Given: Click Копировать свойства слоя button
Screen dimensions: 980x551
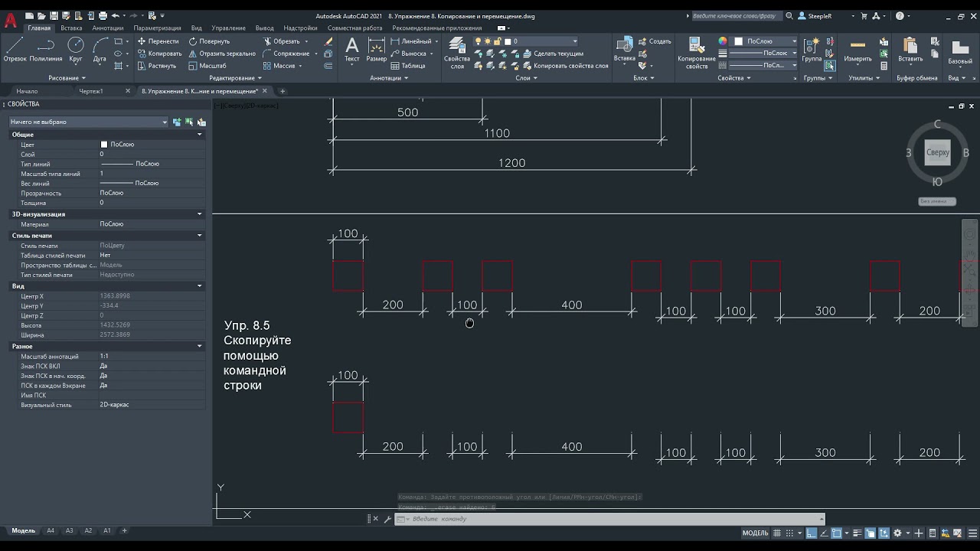Looking at the screenshot, I should click(564, 66).
